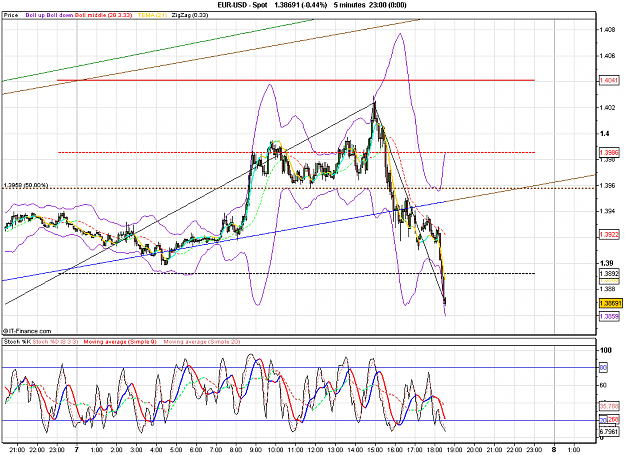Click the blue 20 oversold level tag
The width and height of the screenshot is (625, 455).
pos(603,420)
